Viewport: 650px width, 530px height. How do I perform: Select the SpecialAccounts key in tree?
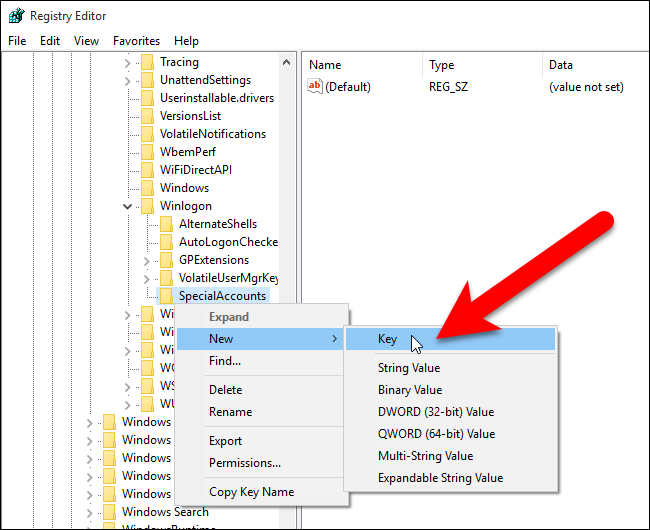222,296
